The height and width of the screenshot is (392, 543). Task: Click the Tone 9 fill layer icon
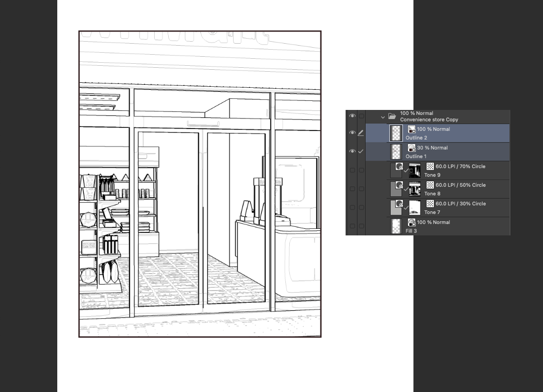(399, 167)
